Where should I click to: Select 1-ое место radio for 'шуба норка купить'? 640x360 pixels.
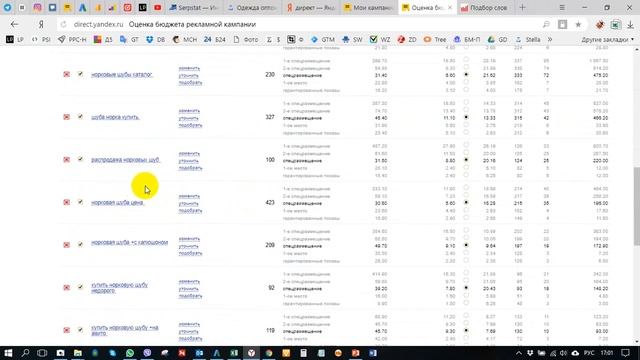tap(466, 125)
